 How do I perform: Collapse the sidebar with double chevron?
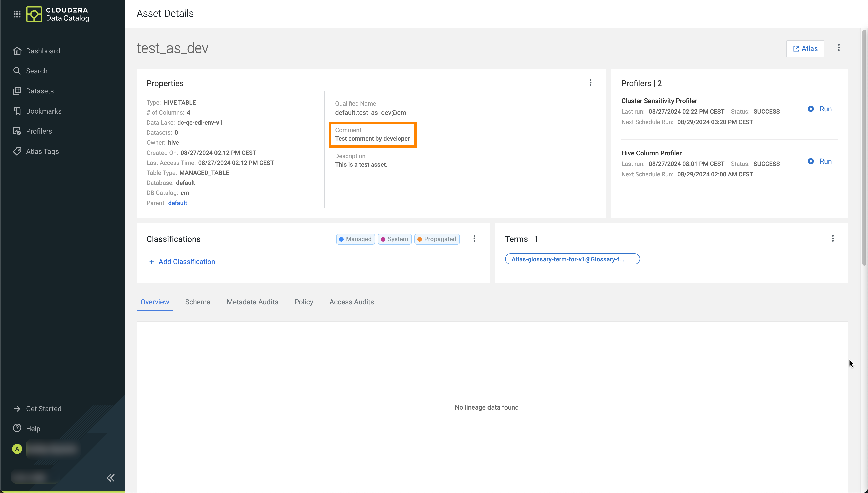tap(110, 478)
